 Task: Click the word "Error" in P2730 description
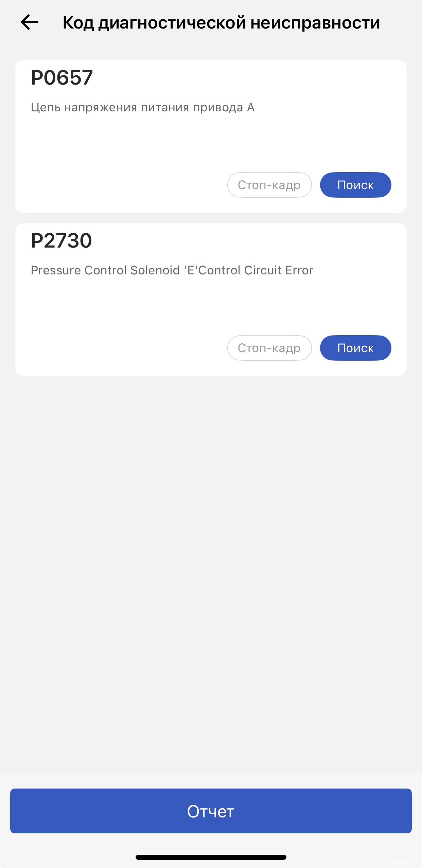[299, 270]
